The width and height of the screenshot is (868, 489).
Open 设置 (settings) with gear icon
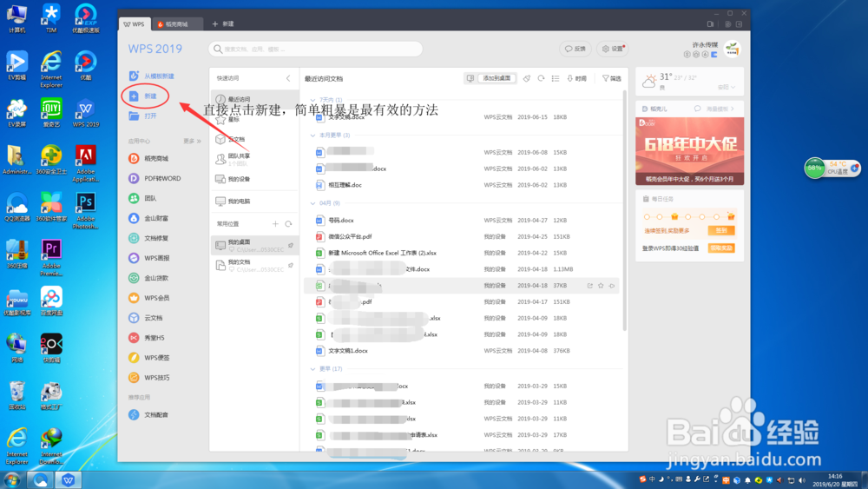point(613,49)
